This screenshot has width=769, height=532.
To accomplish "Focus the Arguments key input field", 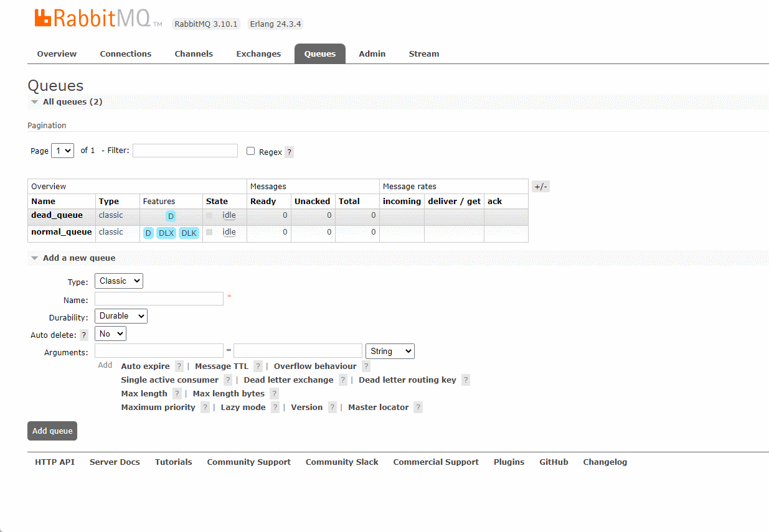I will 159,350.
